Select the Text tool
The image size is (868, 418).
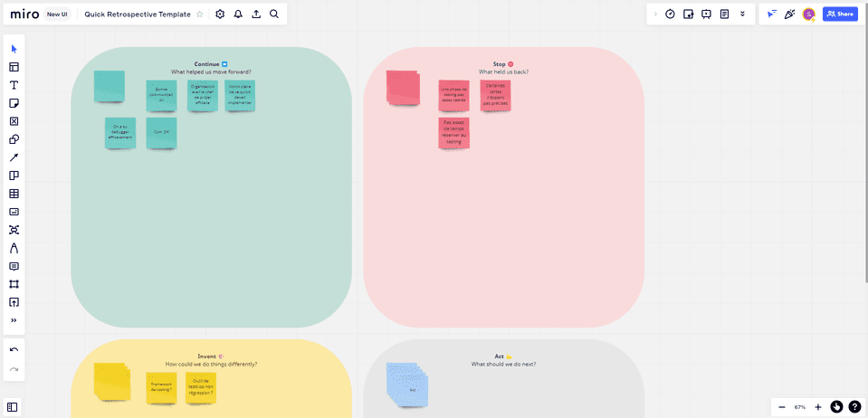14,85
